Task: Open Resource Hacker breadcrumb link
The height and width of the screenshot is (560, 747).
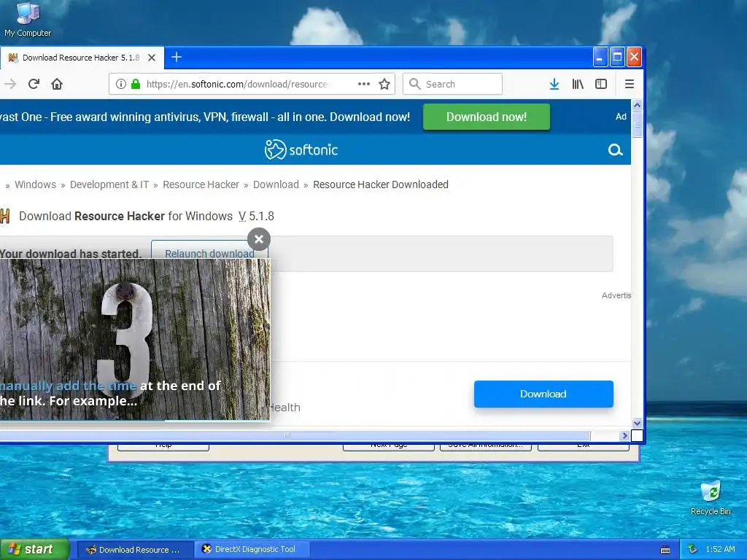Action: tap(201, 184)
